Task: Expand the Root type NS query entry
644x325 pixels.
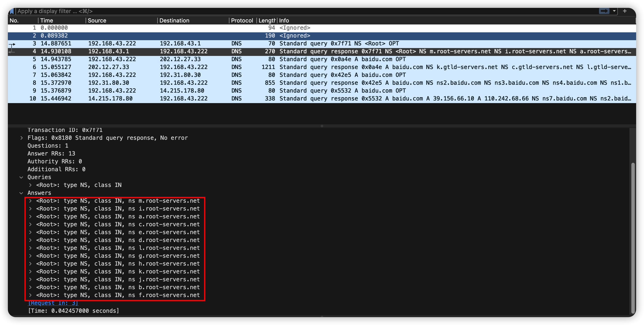Action: (x=30, y=185)
